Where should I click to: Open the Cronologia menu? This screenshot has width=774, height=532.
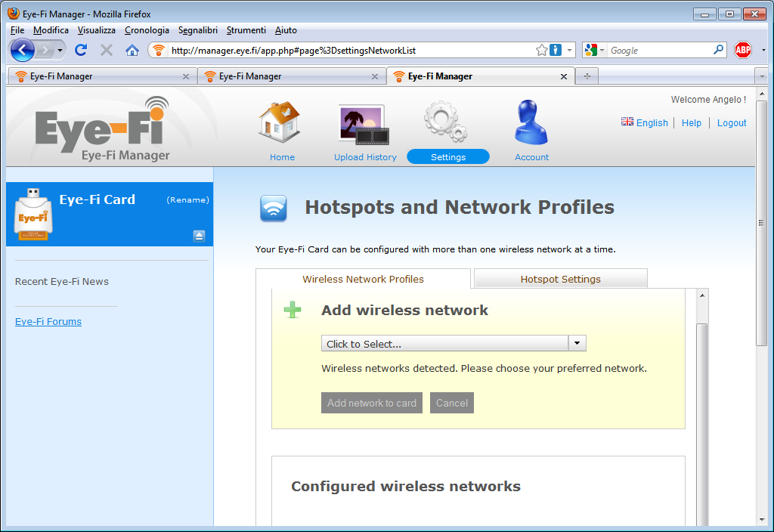pos(147,30)
